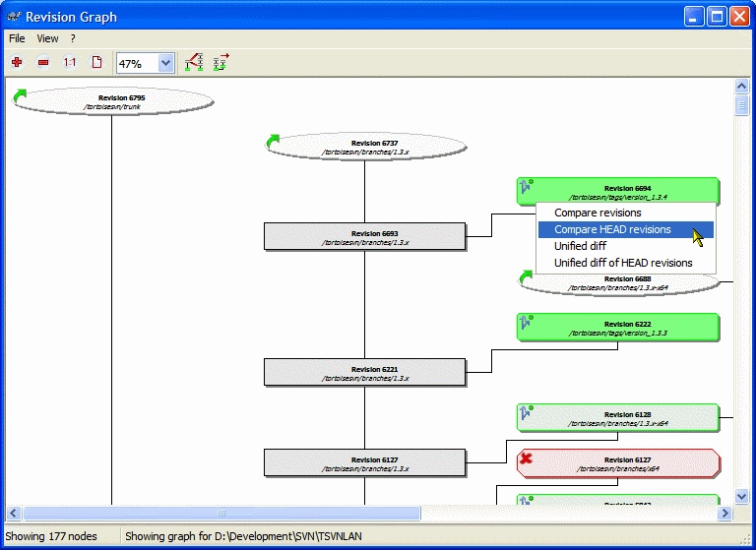This screenshot has width=756, height=550.
Task: Click the 1:1 zoom to 100% icon
Action: tap(70, 63)
